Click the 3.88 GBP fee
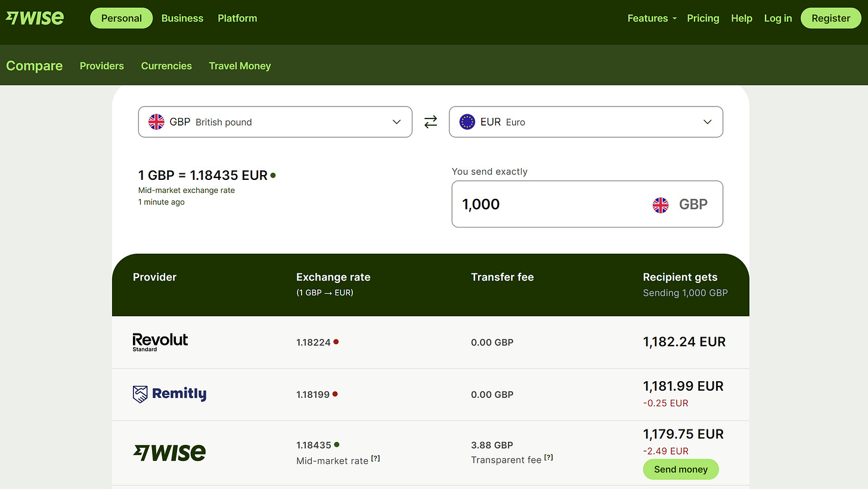Image resolution: width=868 pixels, height=489 pixels. tap(492, 445)
